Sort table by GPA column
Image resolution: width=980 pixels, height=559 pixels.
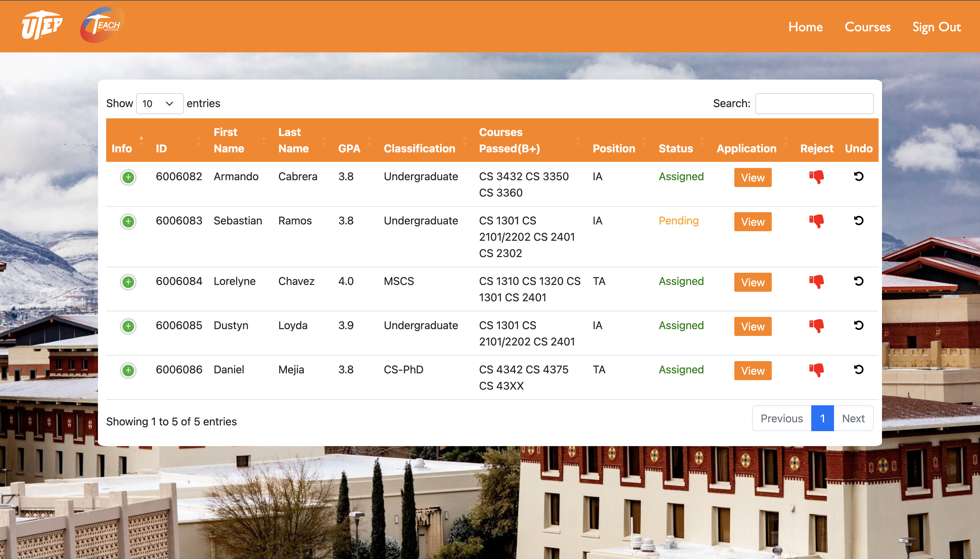349,148
